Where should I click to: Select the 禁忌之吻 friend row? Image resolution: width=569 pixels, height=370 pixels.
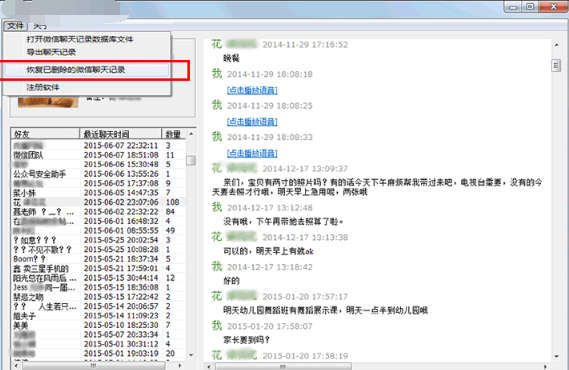(98, 297)
